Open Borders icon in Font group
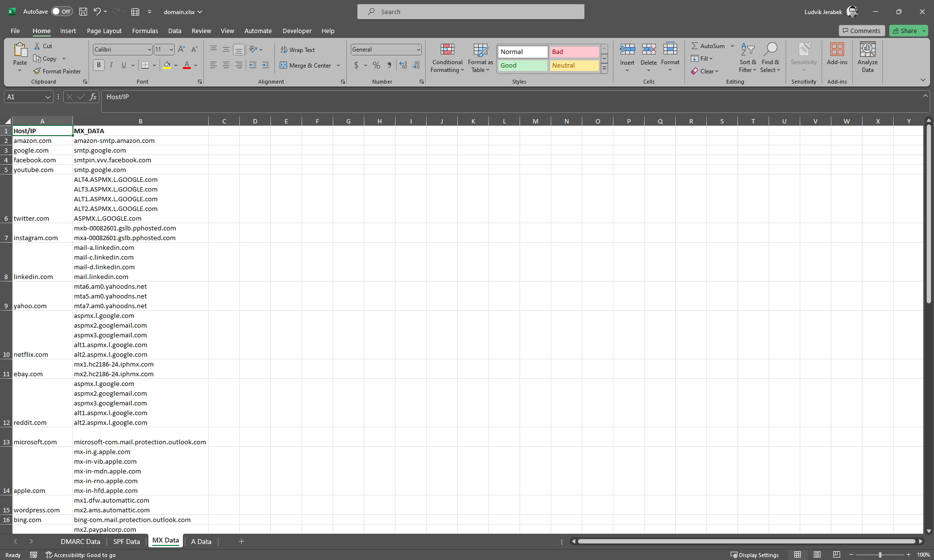Image resolution: width=934 pixels, height=560 pixels. (145, 65)
